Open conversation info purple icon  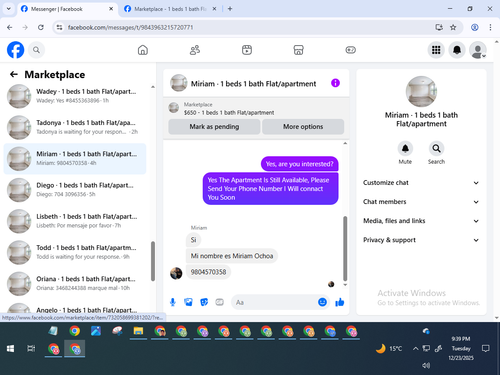point(335,83)
